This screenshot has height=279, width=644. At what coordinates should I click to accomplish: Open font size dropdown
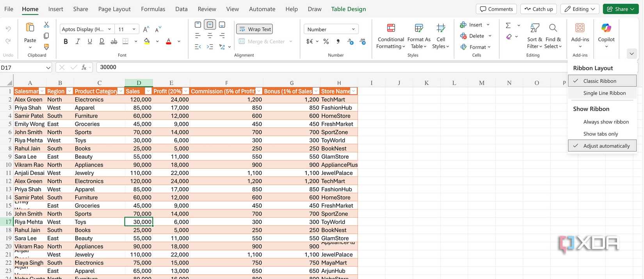click(x=134, y=29)
